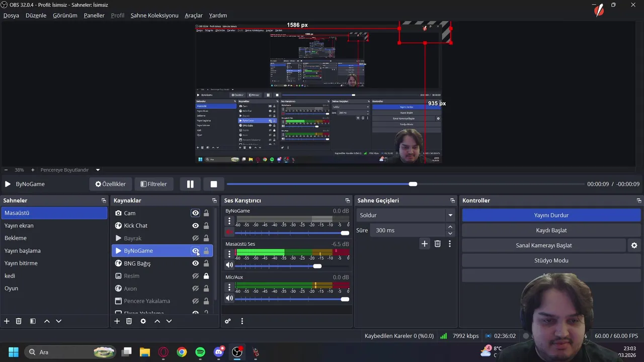The width and height of the screenshot is (644, 362).
Task: Select the Yayın ekran scene
Action: coord(54,226)
